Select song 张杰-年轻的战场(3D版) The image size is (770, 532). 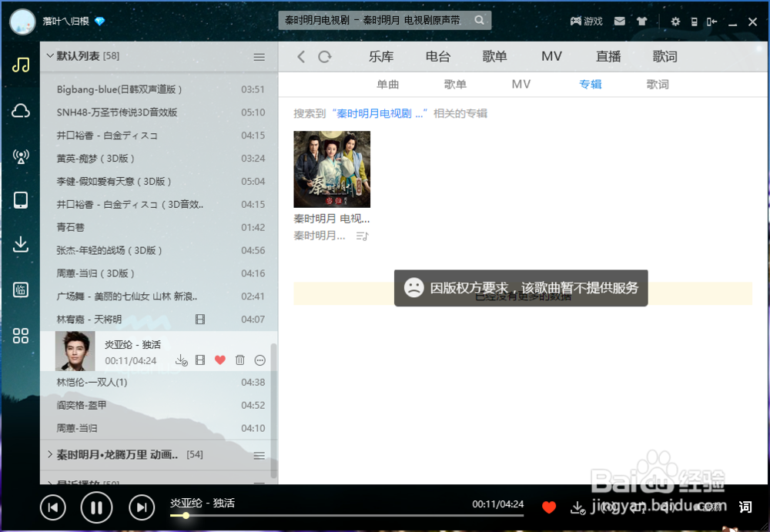coord(159,250)
